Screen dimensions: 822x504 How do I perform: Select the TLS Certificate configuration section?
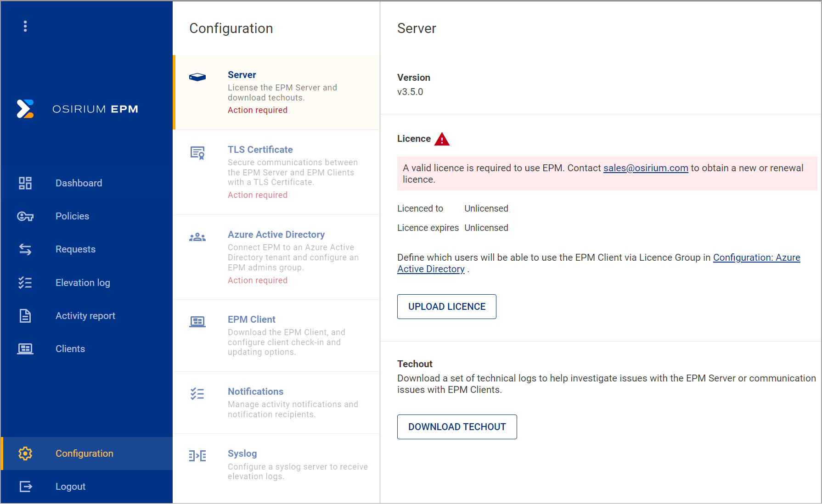click(276, 172)
